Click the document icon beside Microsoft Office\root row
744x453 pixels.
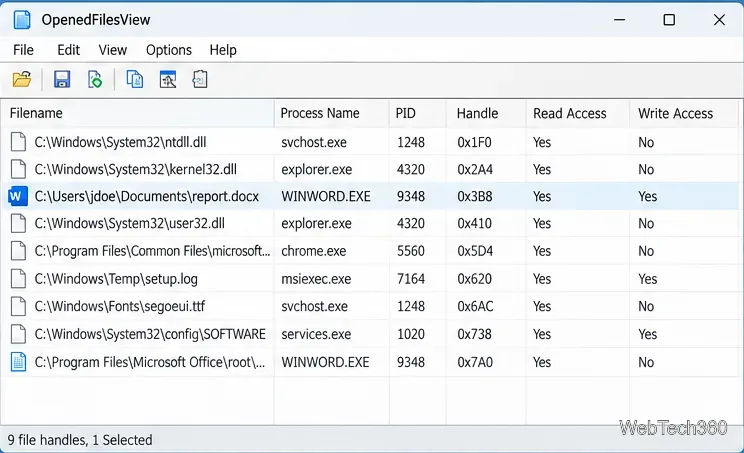click(19, 362)
